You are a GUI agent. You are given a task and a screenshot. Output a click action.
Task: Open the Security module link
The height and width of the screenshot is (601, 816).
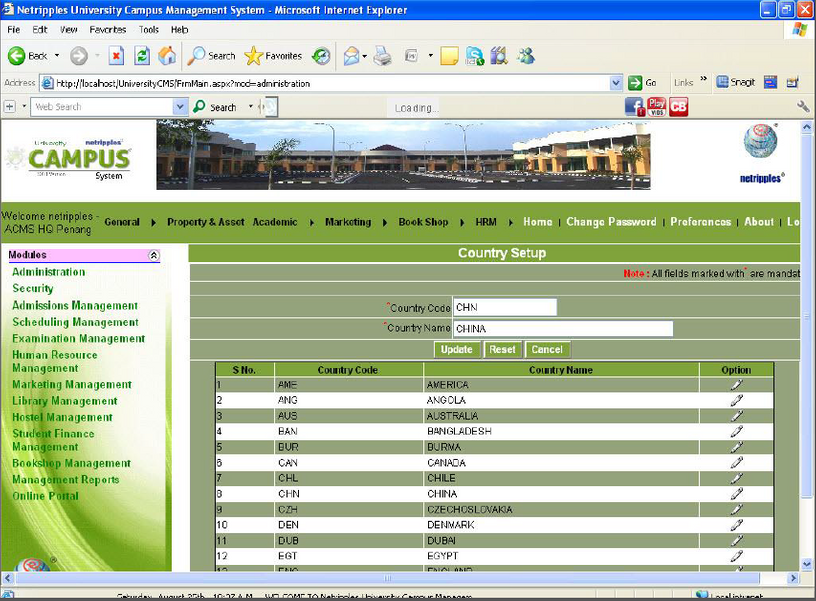click(33, 288)
